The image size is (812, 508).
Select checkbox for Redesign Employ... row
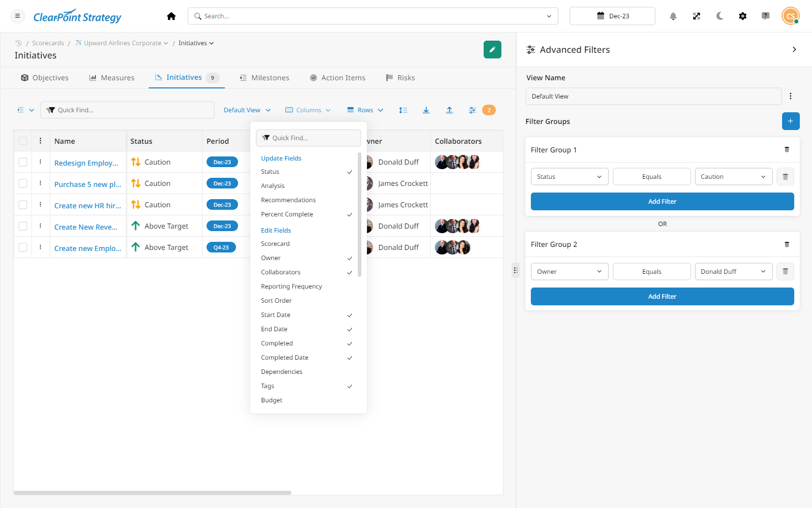click(x=23, y=162)
